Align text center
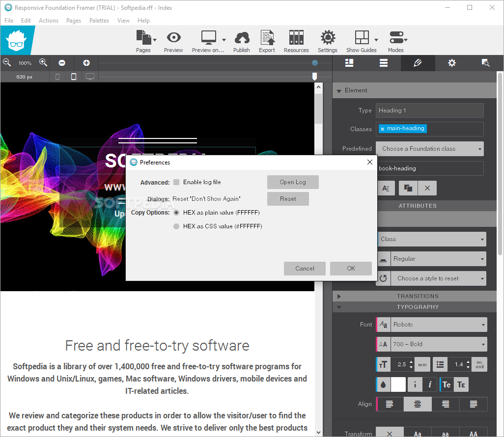The height and width of the screenshot is (437, 504). point(418,404)
